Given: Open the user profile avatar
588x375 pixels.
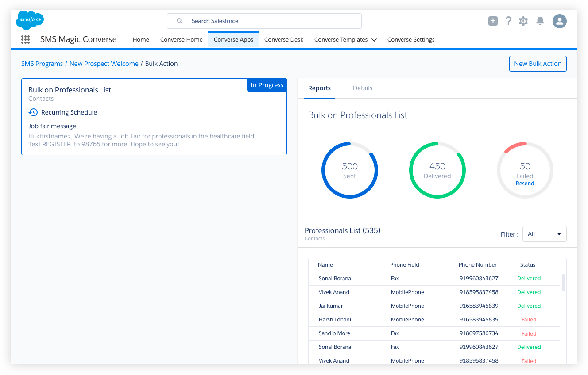Looking at the screenshot, I should (x=560, y=21).
